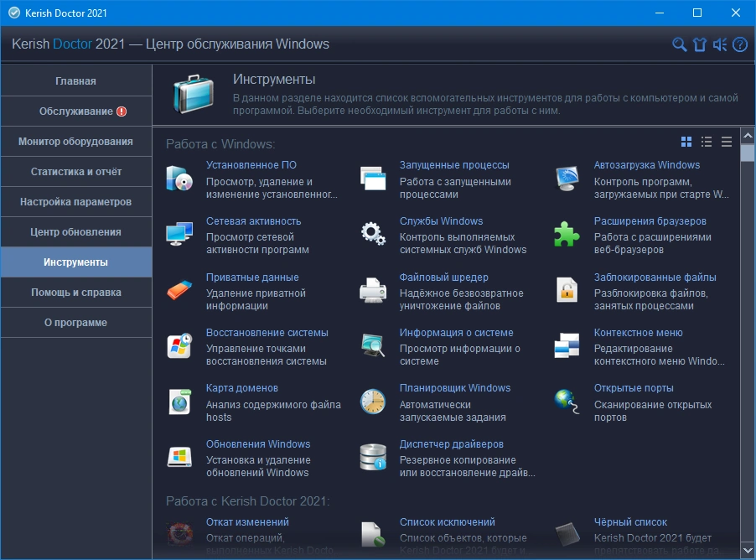Mute sounds with the speaker icon
The image size is (756, 560).
[x=720, y=45]
